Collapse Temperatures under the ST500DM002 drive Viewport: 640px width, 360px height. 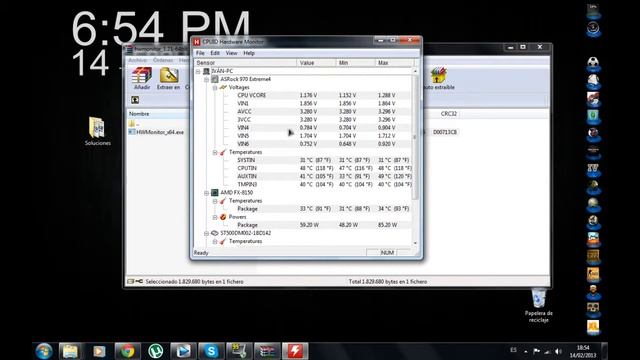point(215,241)
